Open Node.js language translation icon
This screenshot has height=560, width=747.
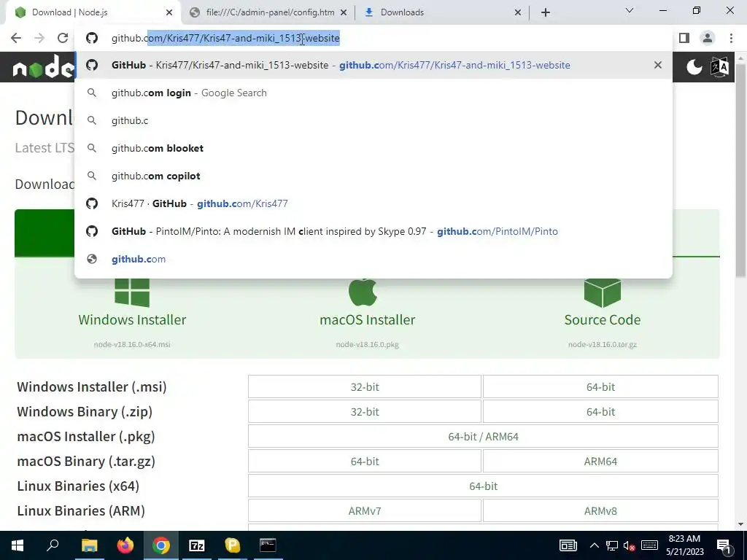(719, 67)
